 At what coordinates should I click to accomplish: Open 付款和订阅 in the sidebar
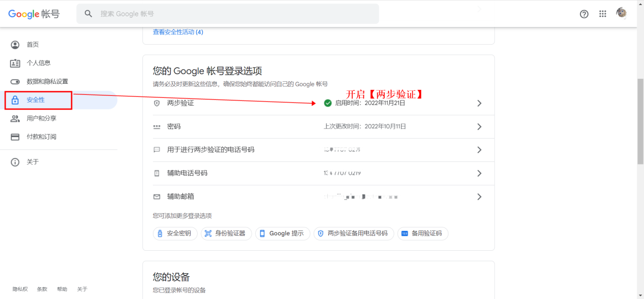(58, 137)
